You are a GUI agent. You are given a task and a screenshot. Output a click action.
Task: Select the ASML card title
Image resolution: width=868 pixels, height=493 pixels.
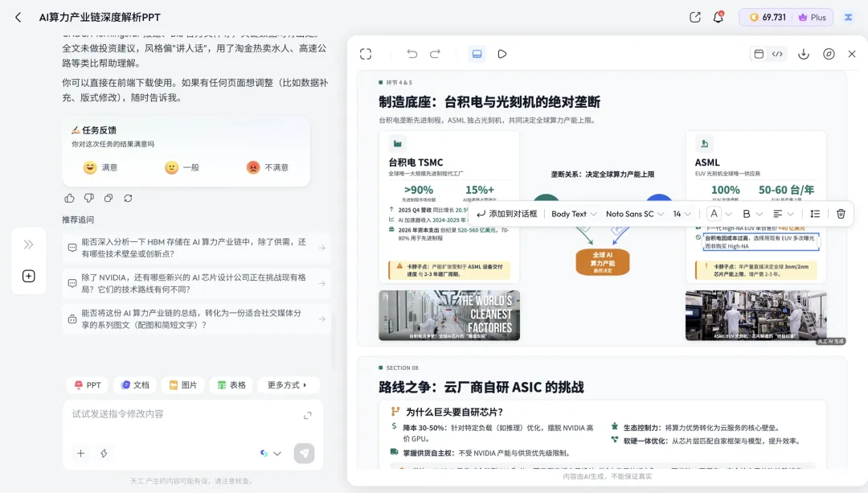[x=707, y=162]
